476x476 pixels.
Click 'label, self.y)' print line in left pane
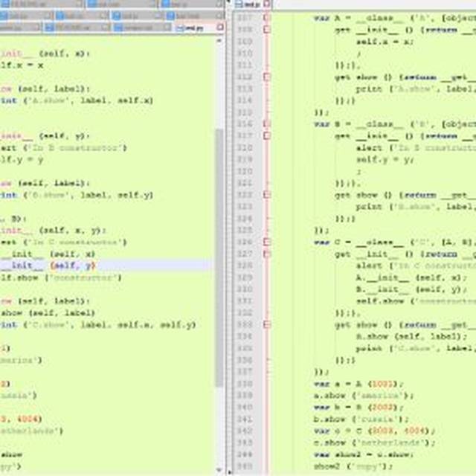point(77,195)
